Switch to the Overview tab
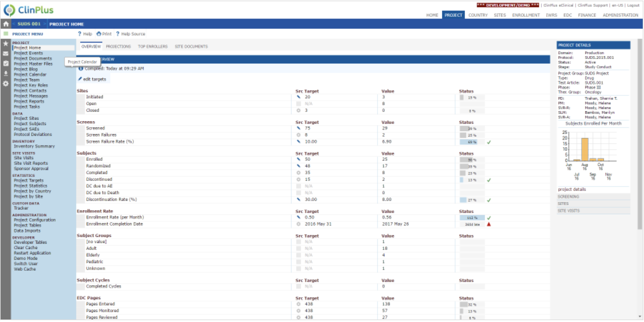This screenshot has height=322, width=644. [x=91, y=47]
